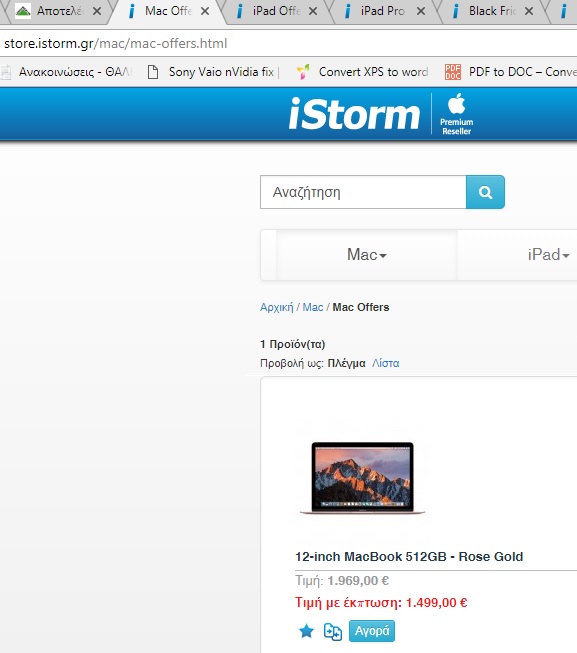577x653 pixels.
Task: Switch to Λίστα list view
Action: tap(385, 364)
